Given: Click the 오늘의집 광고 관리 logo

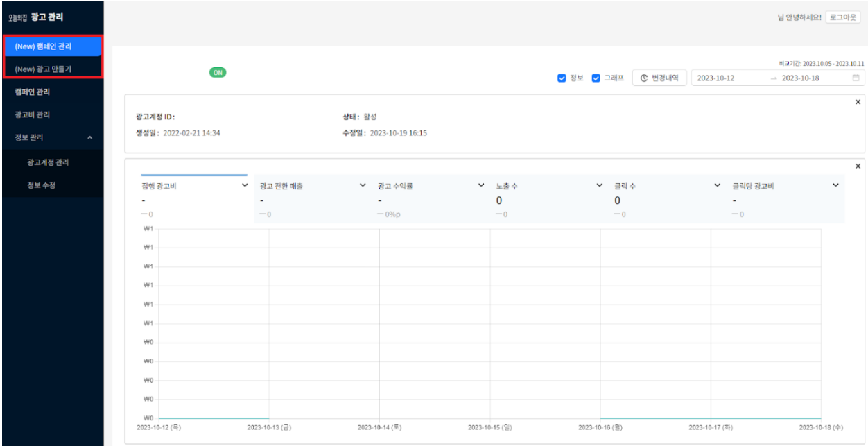Looking at the screenshot, I should click(35, 17).
